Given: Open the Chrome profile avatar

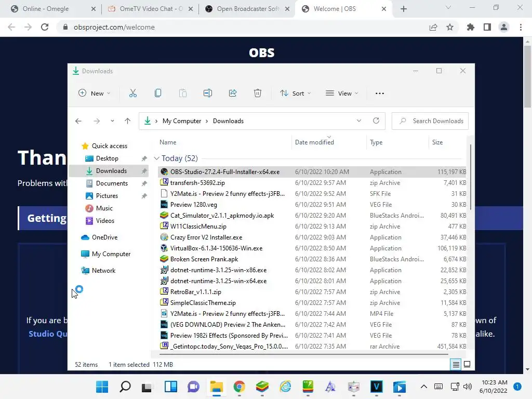Looking at the screenshot, I should point(504,27).
